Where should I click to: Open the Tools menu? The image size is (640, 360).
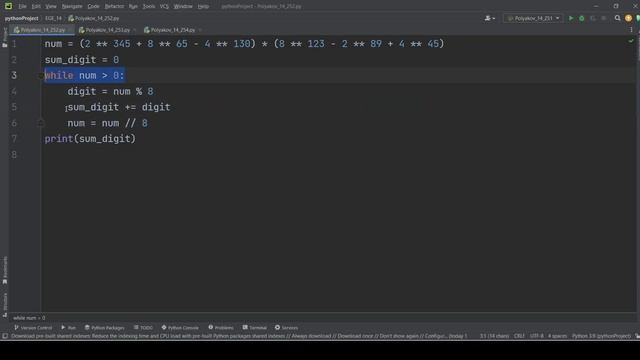[149, 6]
